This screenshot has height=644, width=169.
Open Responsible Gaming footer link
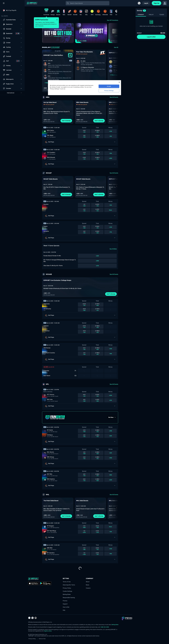point(69,597)
